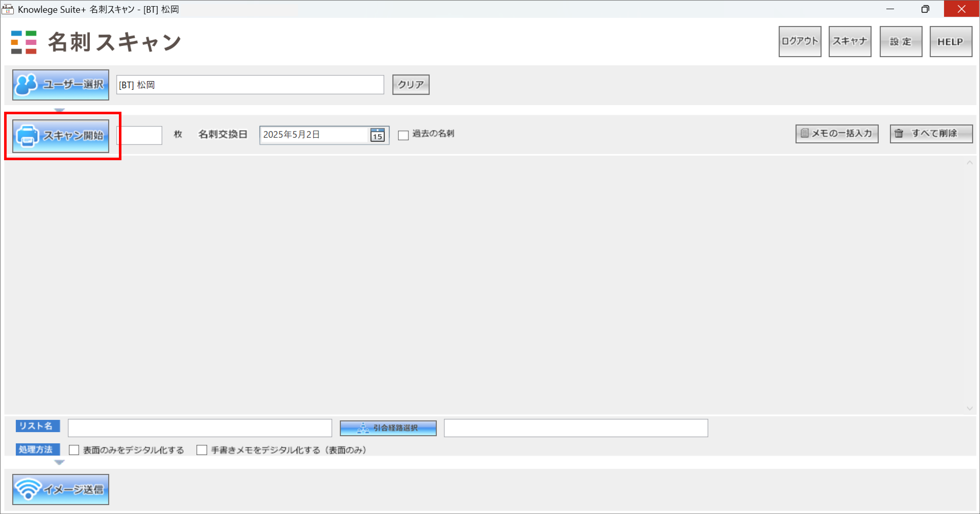Restore the window size

(925, 9)
